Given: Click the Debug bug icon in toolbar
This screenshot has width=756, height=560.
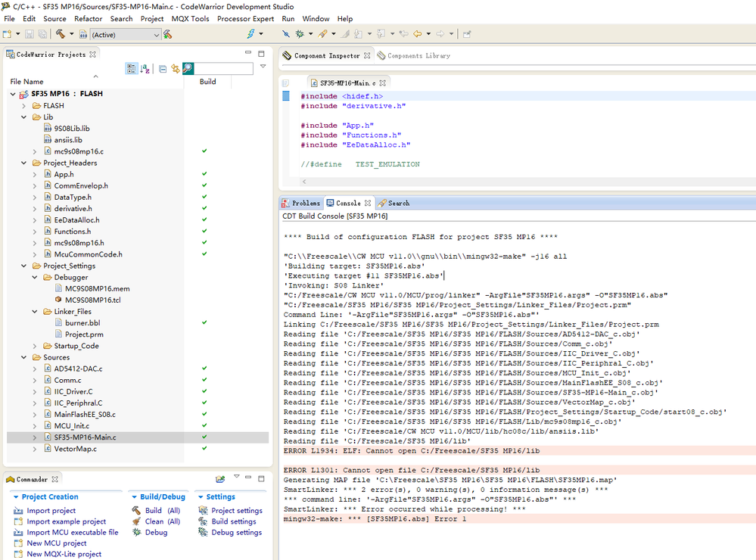Looking at the screenshot, I should tap(300, 34).
